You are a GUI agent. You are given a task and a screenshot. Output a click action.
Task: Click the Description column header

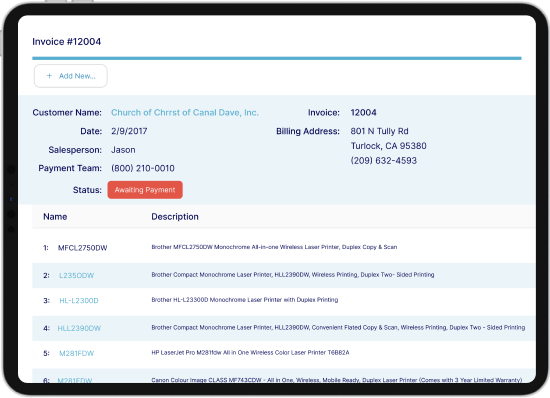(x=175, y=217)
